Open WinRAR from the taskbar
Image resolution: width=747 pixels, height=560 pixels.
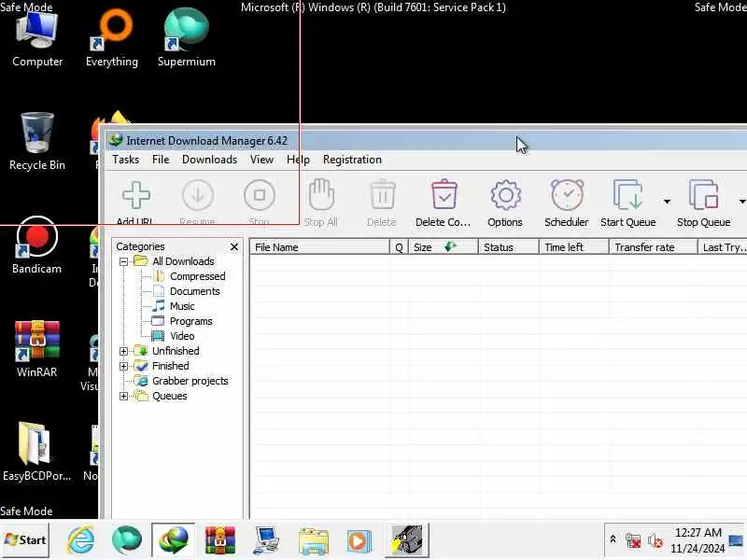coord(220,540)
